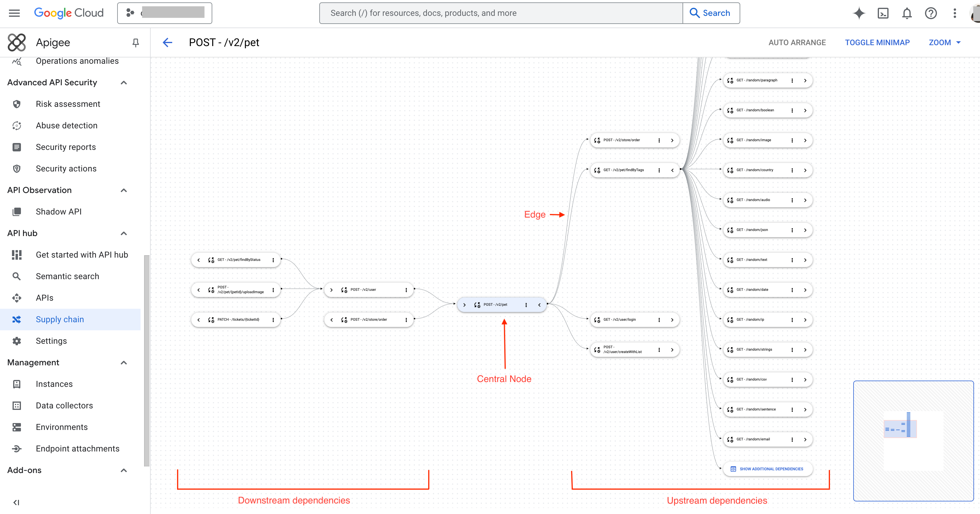The image size is (980, 514).
Task: Open Risk assessment via its shield icon
Action: point(17,104)
